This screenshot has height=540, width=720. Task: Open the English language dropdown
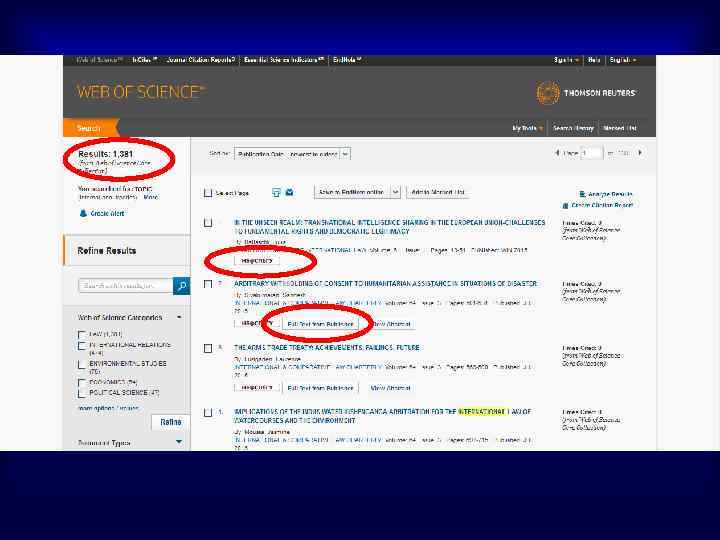[x=623, y=60]
